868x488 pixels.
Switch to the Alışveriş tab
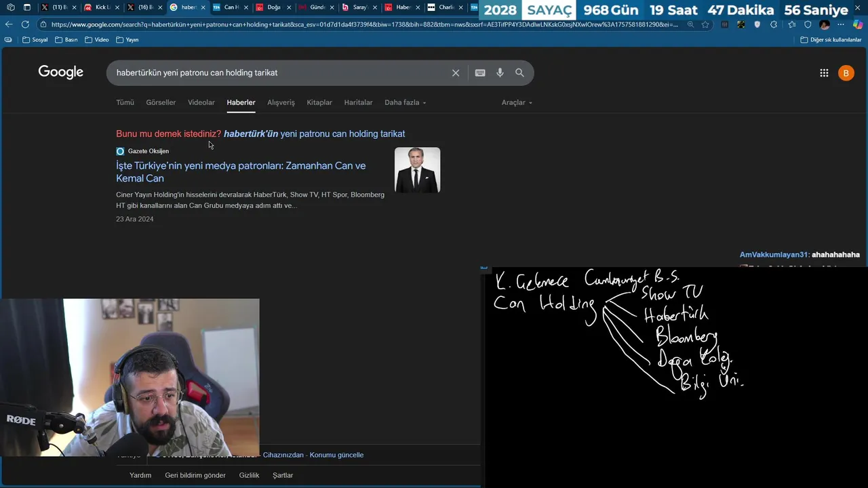(x=281, y=102)
